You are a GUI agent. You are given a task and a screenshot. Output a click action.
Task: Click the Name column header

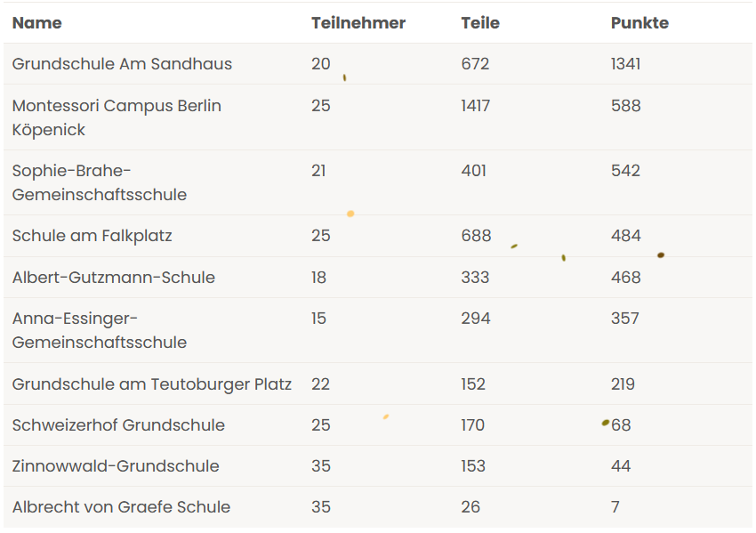[x=37, y=23]
